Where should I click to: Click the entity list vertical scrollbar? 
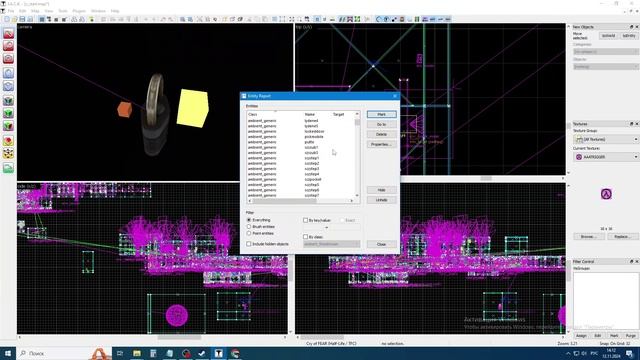coord(358,155)
